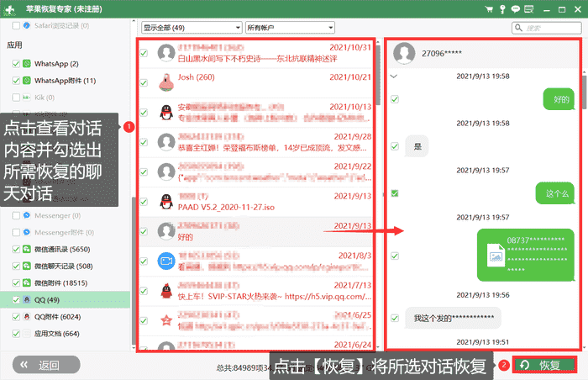Click the 返回 back button
Screen dimensions: 588x380
46,365
